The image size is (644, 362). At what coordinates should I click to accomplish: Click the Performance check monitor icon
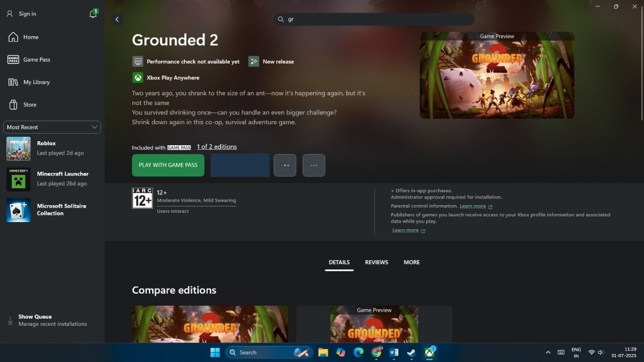click(137, 61)
